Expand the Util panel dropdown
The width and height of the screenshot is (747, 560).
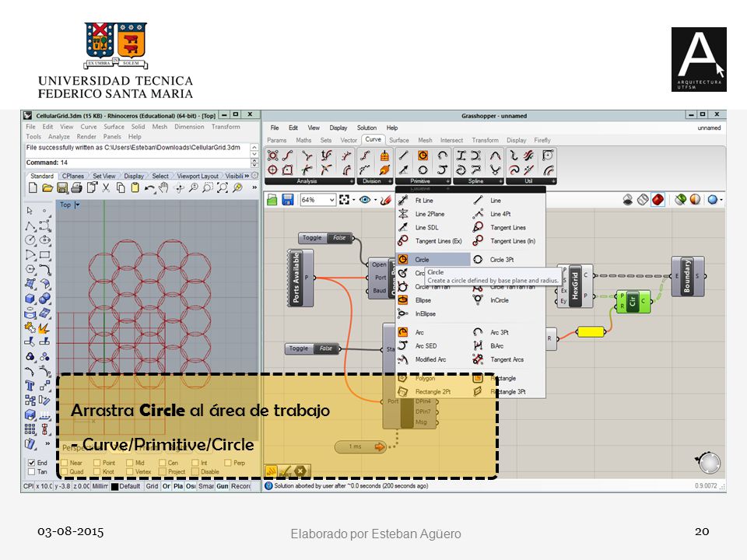click(552, 181)
